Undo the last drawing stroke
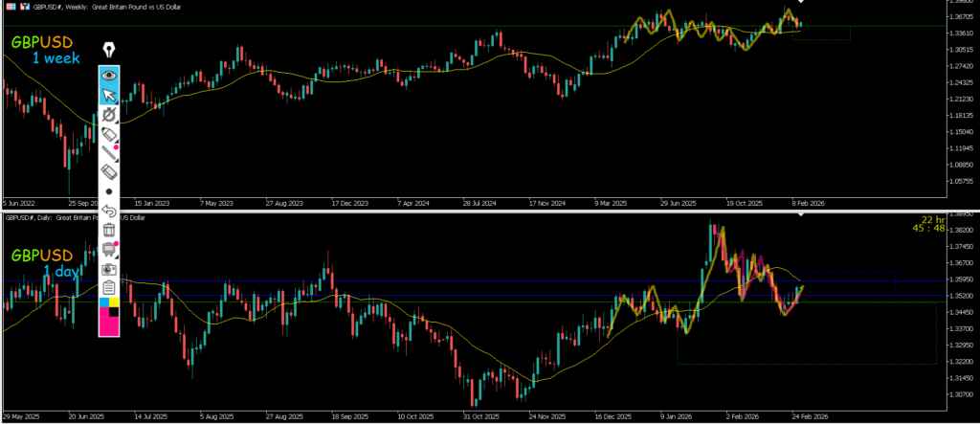Screen dimensions: 980x424 109,211
